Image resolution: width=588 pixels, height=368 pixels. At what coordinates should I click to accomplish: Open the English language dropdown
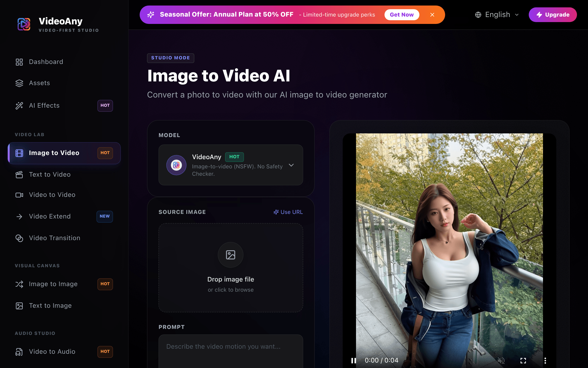(497, 15)
